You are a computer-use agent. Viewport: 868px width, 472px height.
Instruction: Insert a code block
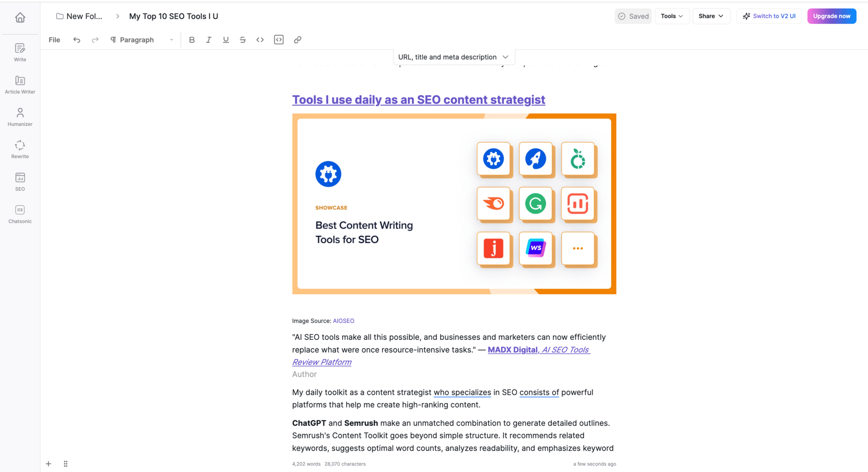click(279, 40)
